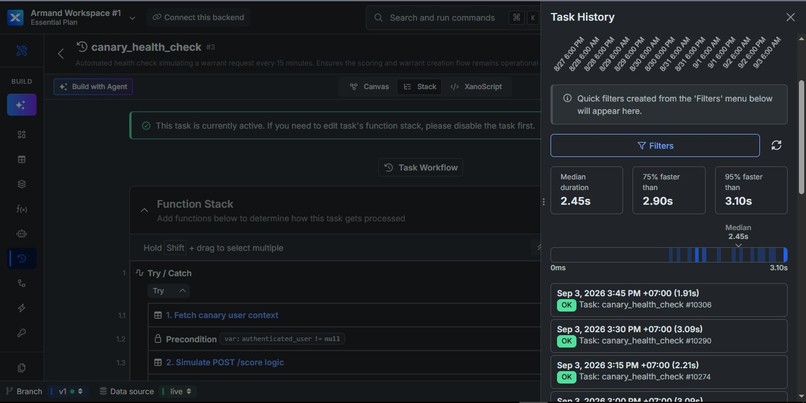Click the duration histogram bar
The image size is (806, 403).
coord(669,255)
